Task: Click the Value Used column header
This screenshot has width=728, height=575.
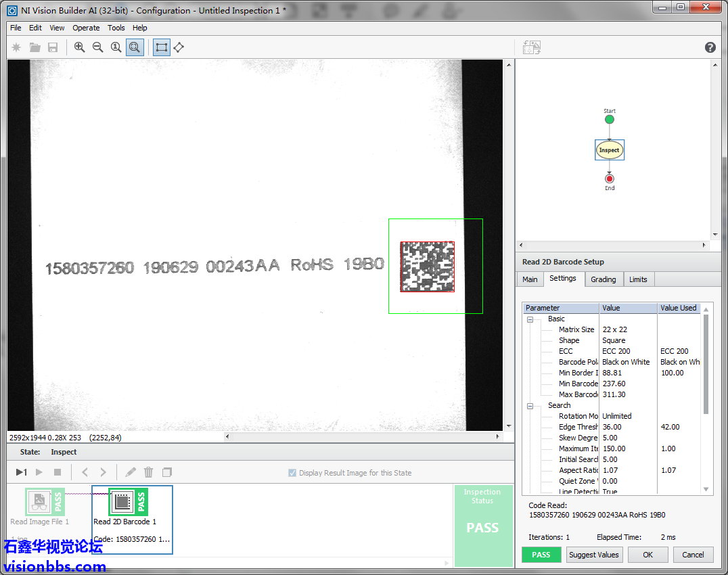Action: (x=679, y=308)
